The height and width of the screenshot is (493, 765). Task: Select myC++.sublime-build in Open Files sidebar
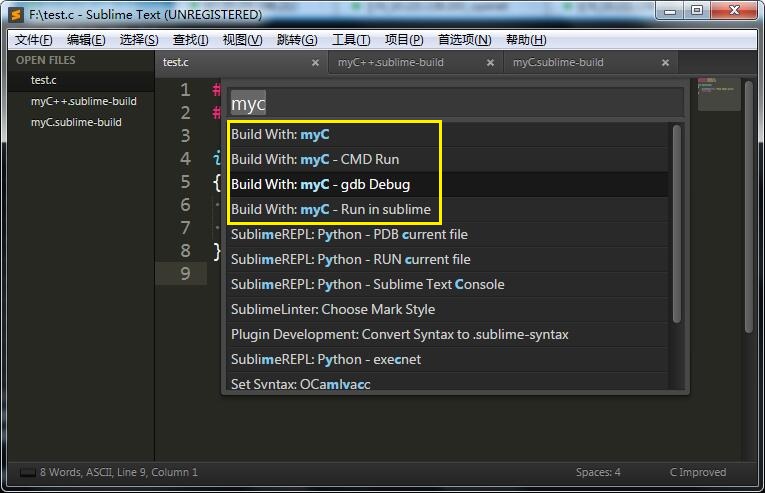tap(83, 101)
